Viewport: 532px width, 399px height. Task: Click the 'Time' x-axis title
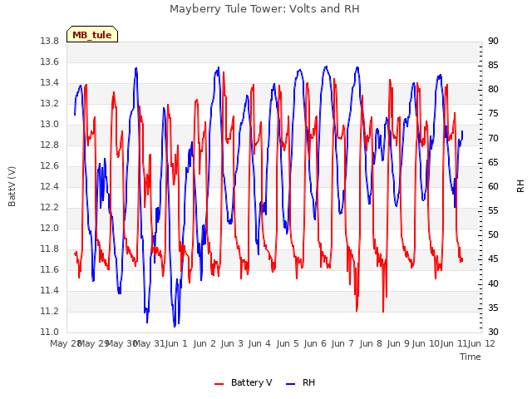(x=470, y=357)
